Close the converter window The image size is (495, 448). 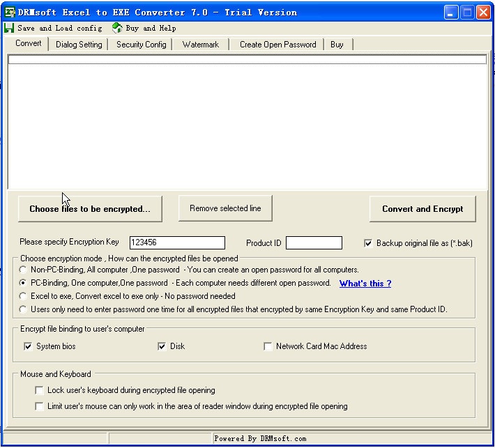coord(483,13)
